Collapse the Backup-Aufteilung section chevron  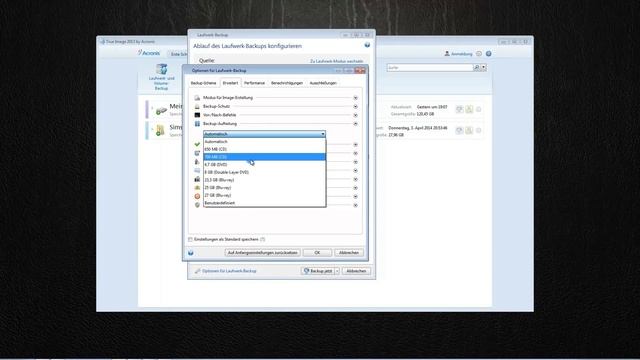click(x=356, y=124)
